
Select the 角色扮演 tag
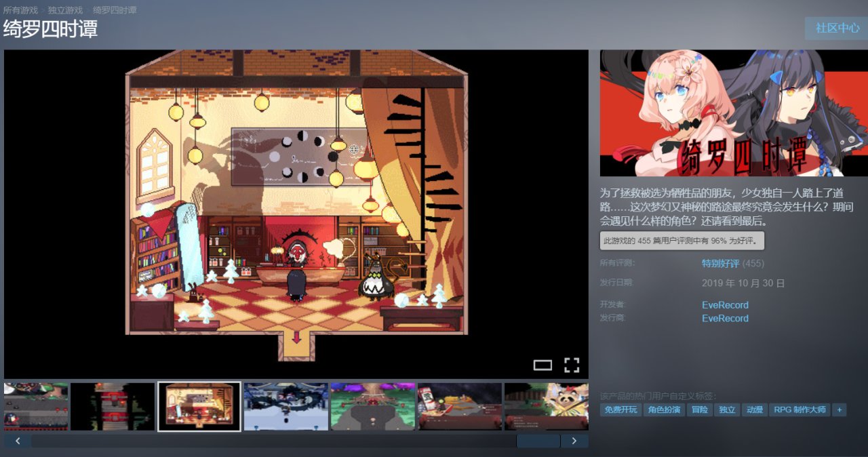click(x=664, y=410)
